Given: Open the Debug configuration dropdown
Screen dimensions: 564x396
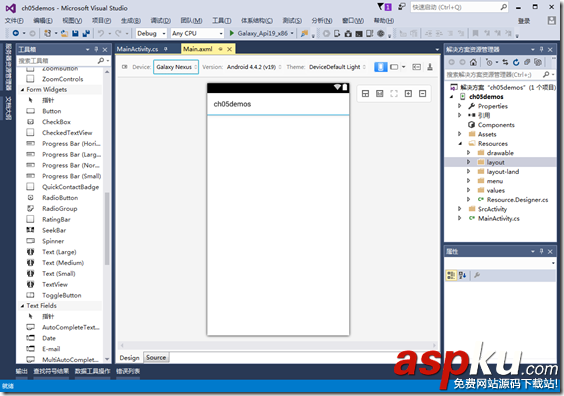Looking at the screenshot, I should tap(151, 33).
